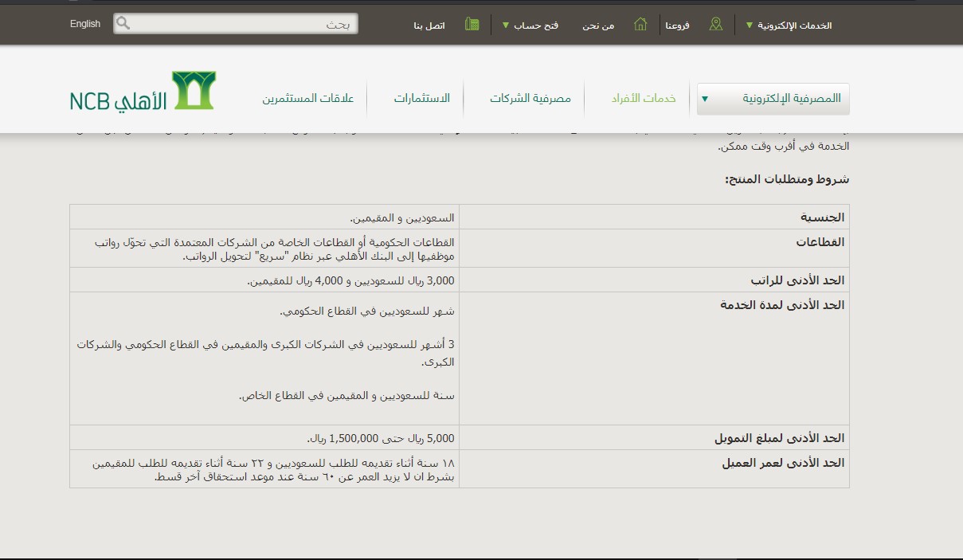Click the map pin icon beside فروعنا
This screenshot has width=963, height=560.
[x=716, y=25]
